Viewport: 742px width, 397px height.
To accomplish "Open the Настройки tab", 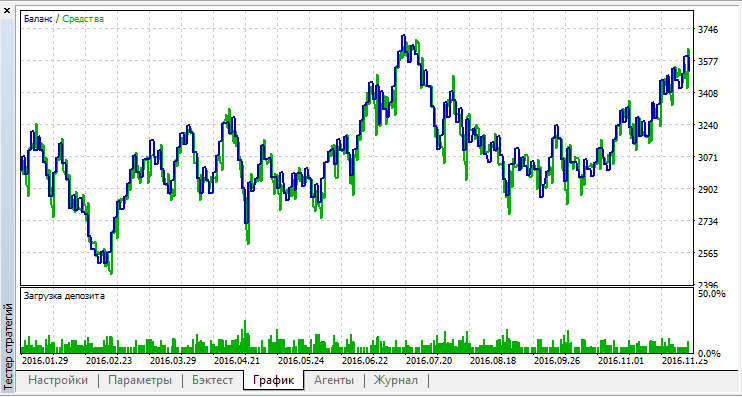I will click(58, 380).
